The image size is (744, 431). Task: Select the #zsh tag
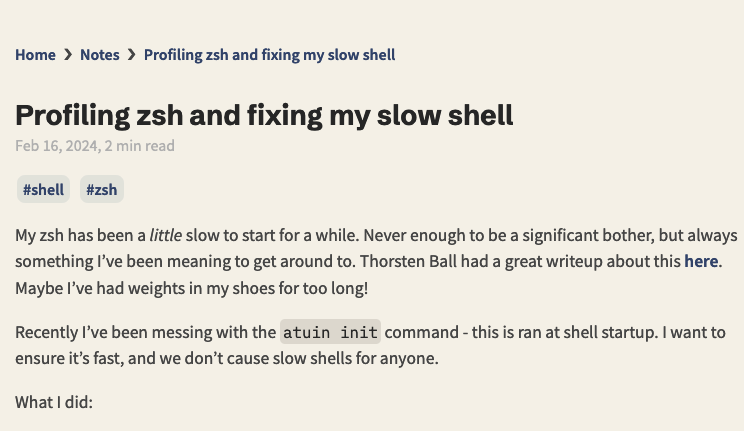tap(101, 189)
